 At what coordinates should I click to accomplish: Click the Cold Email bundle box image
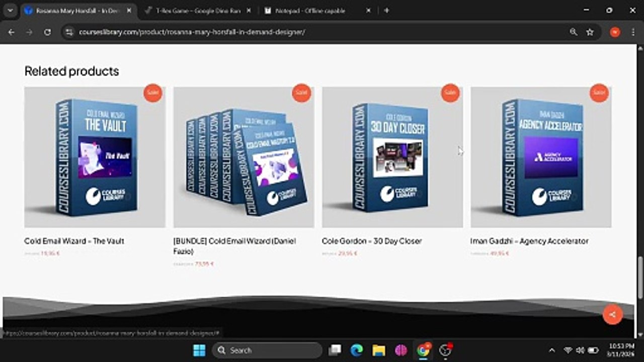pyautogui.click(x=244, y=157)
